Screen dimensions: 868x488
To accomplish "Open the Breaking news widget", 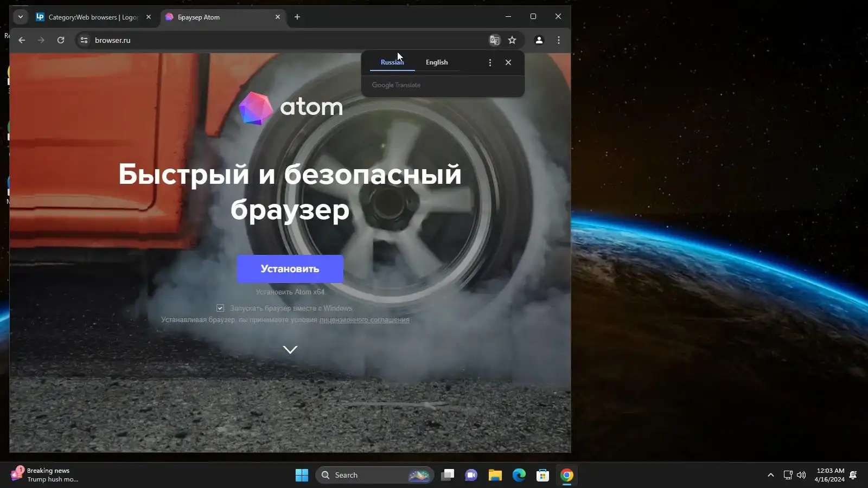I will click(x=44, y=475).
